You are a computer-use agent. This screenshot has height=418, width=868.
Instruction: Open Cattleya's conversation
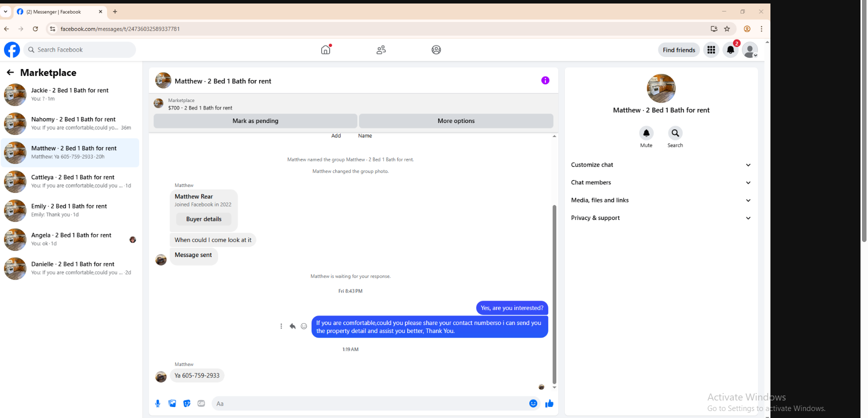[70, 181]
